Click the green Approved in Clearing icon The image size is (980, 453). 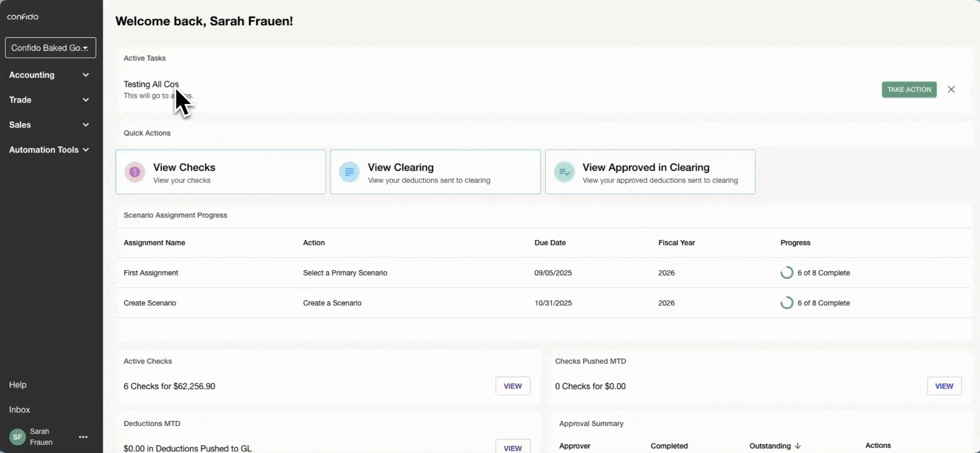[x=564, y=172]
